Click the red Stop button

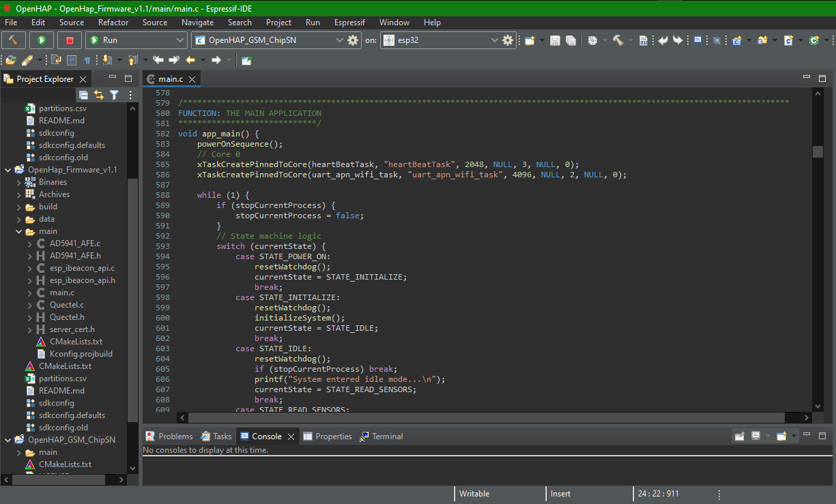(x=70, y=40)
